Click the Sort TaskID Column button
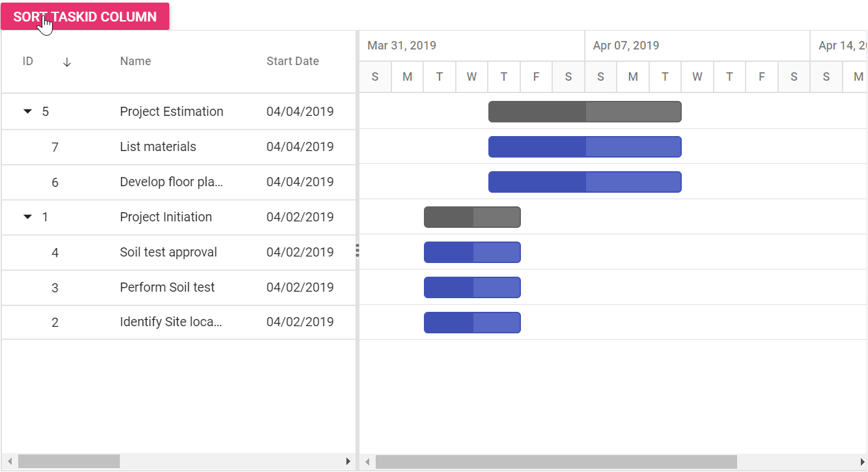Viewport: 868px width, 472px height. [x=85, y=17]
